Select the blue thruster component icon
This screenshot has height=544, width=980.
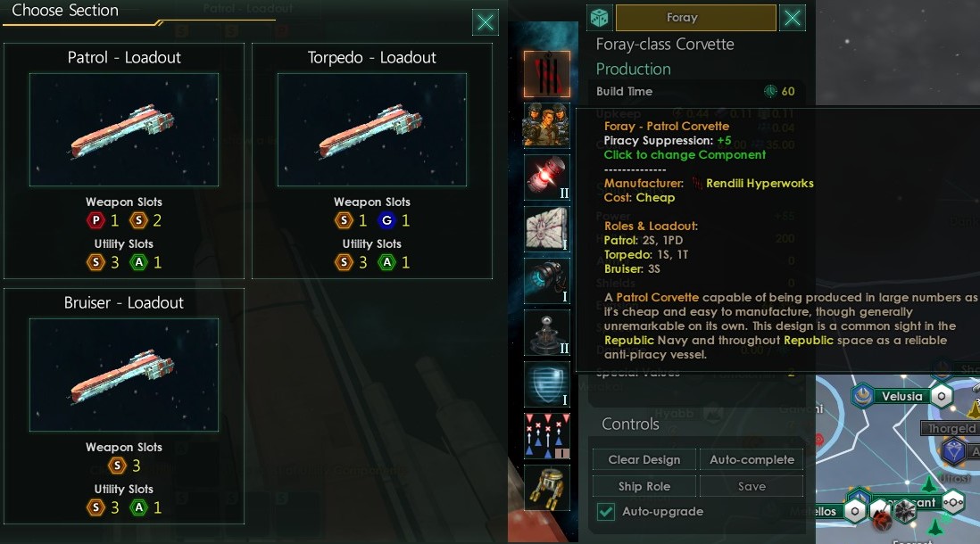(547, 281)
